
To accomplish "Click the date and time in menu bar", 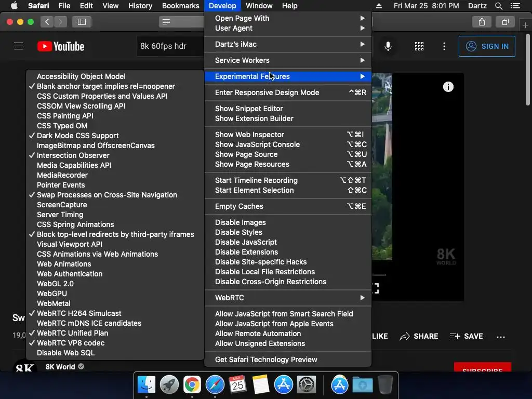I will tap(426, 6).
